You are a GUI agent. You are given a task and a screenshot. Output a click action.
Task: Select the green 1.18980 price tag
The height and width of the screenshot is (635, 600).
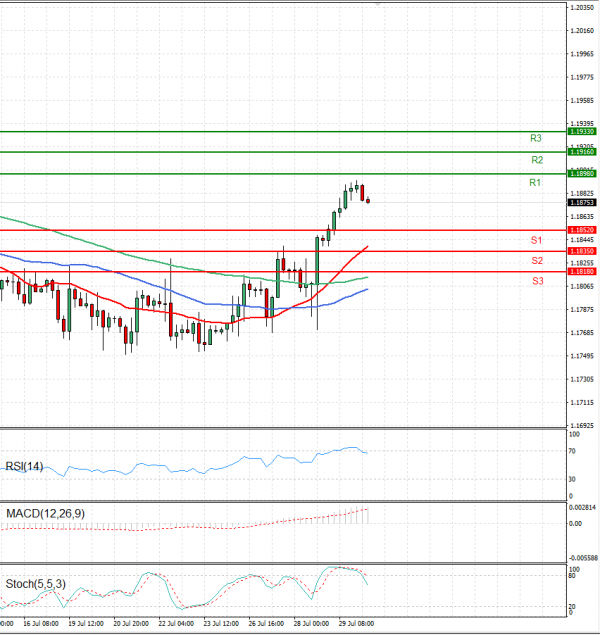click(x=582, y=174)
